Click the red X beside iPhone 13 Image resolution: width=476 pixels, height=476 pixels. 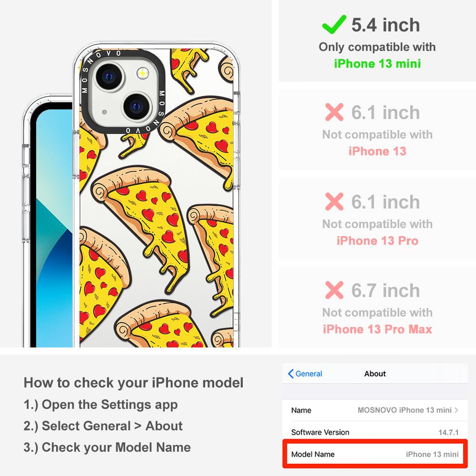click(334, 112)
